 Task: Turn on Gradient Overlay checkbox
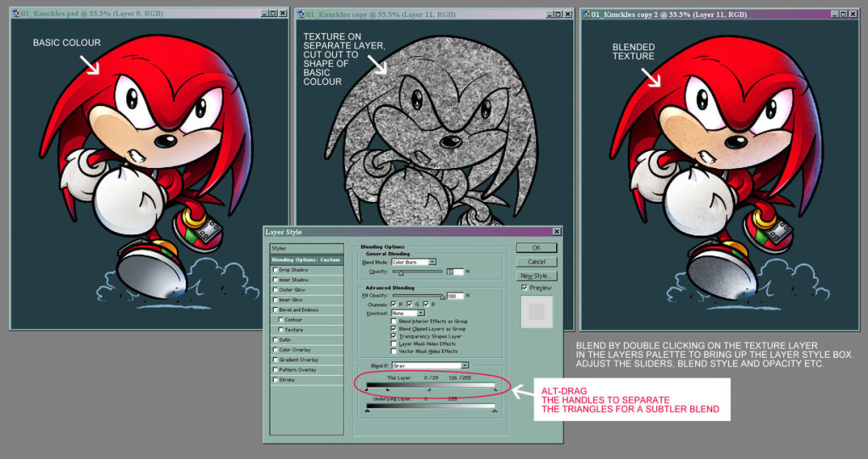[x=275, y=360]
